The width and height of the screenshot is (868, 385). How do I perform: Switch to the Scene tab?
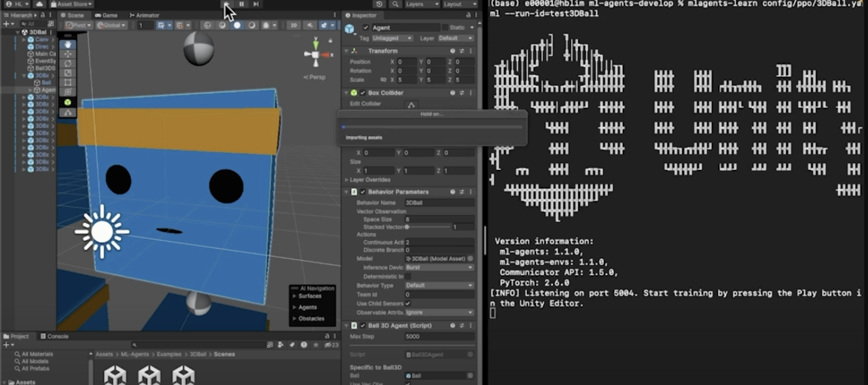(x=71, y=15)
